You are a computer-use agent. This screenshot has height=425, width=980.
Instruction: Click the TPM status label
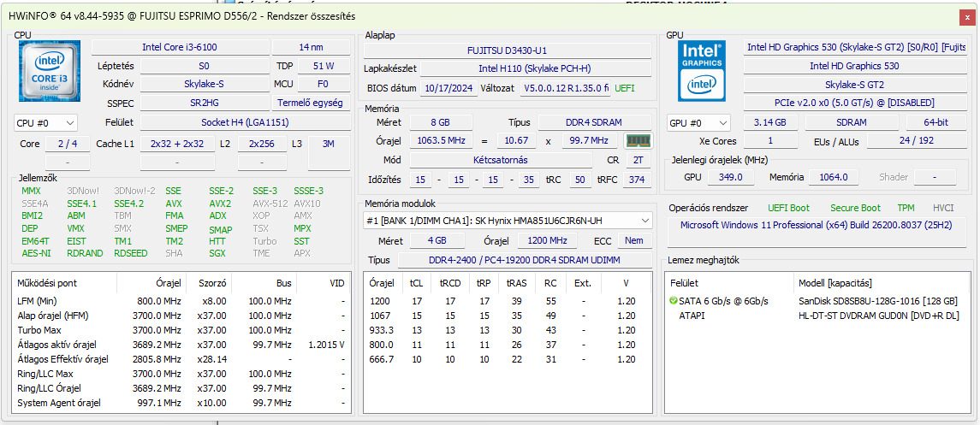pos(906,208)
